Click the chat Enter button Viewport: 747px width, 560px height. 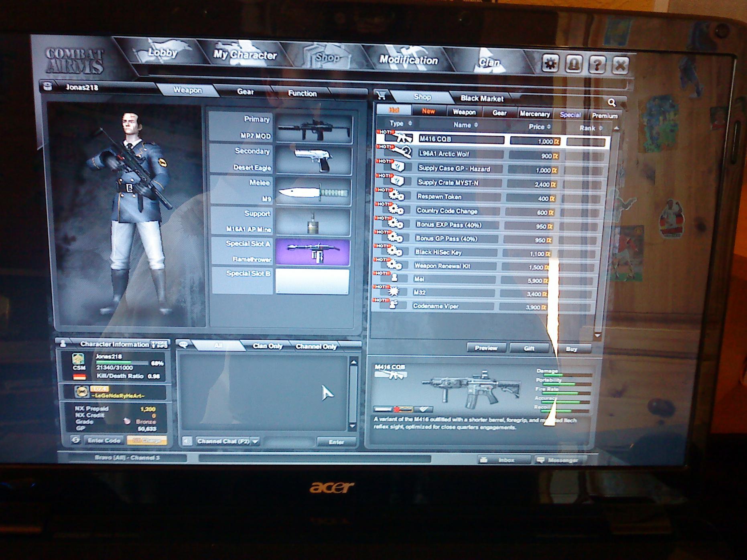pyautogui.click(x=336, y=442)
